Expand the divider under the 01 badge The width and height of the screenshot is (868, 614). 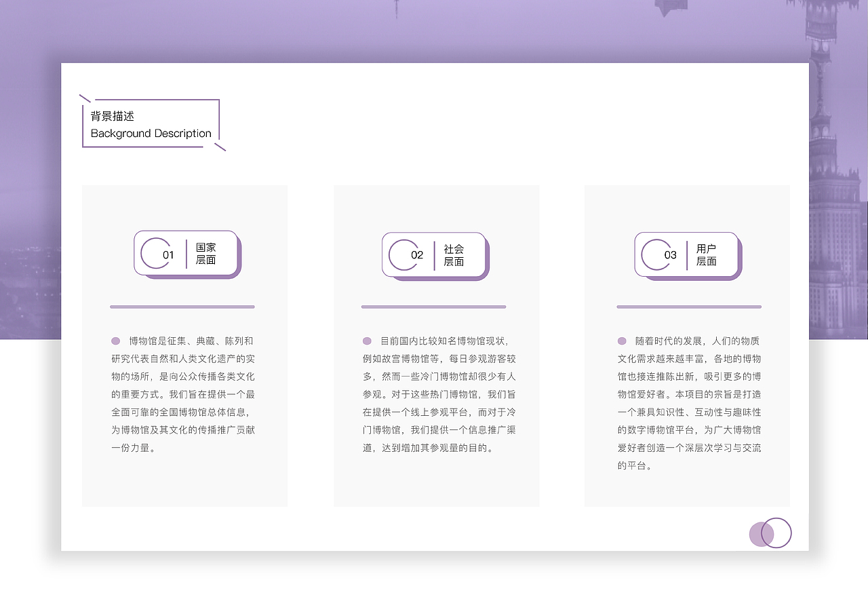pos(182,307)
